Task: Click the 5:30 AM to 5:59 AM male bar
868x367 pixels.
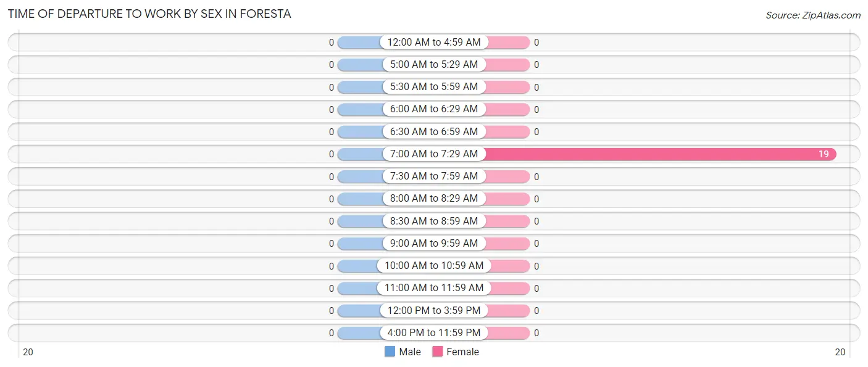Action: point(361,87)
